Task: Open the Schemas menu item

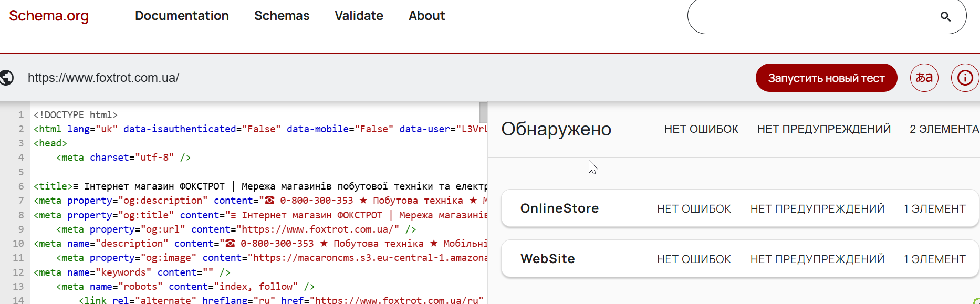Action: (x=282, y=16)
